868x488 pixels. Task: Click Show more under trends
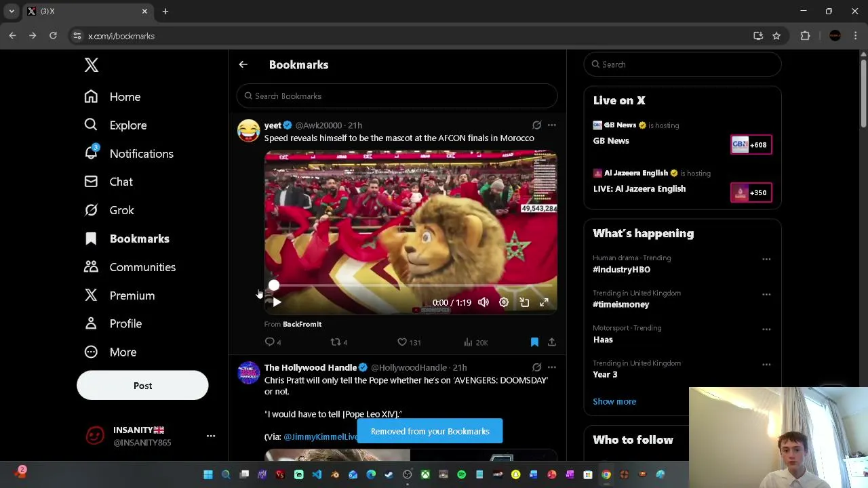coord(614,402)
